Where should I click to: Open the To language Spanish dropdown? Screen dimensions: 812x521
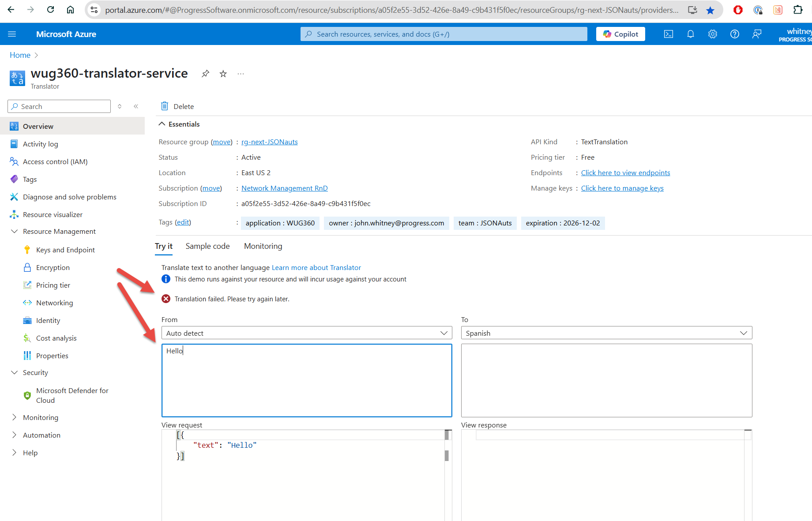pyautogui.click(x=606, y=333)
